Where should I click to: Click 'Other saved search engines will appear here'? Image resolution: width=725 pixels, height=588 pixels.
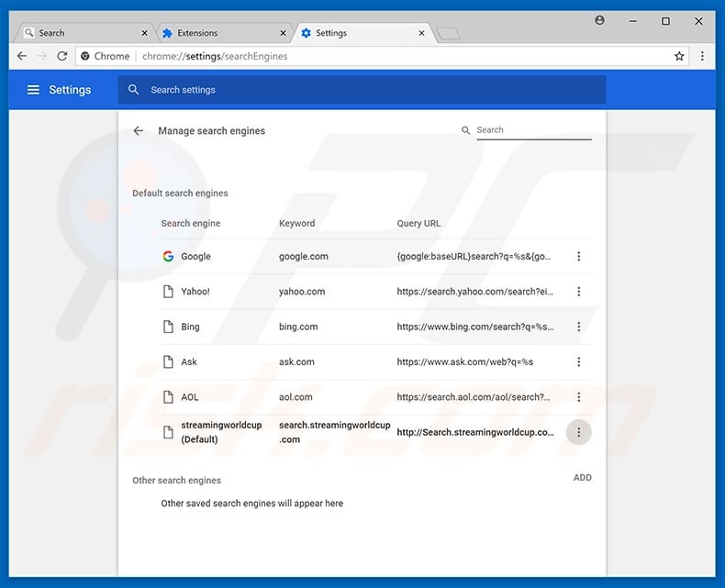252,503
